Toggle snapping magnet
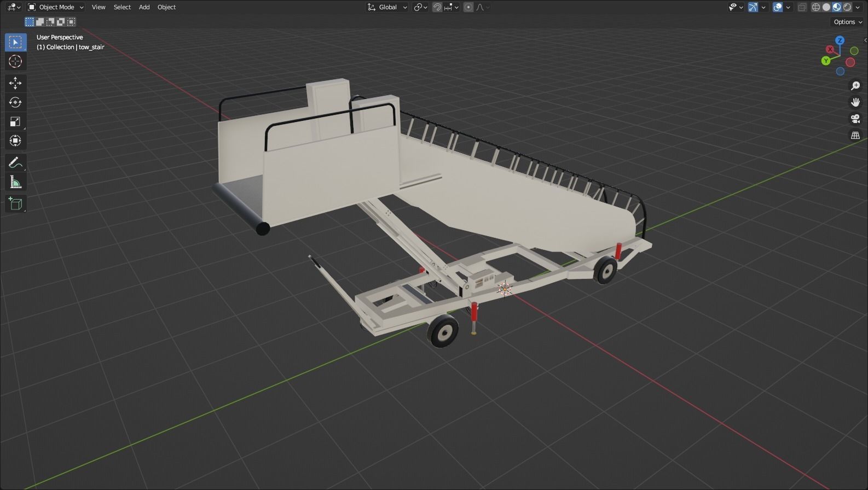Screen dimensions: 868x490 click(437, 7)
